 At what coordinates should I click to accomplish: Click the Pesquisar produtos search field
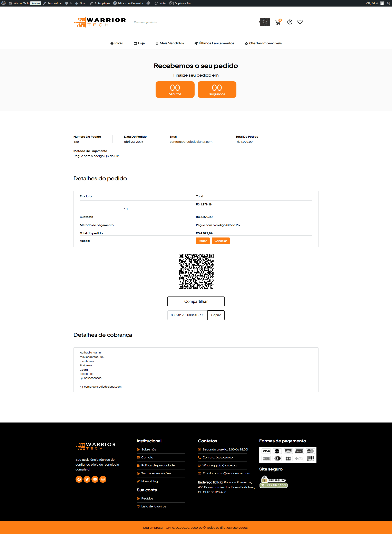click(195, 22)
